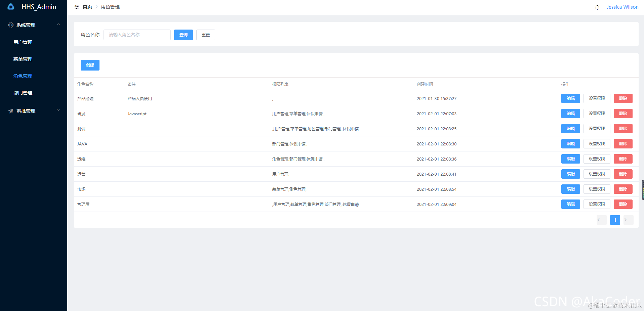The width and height of the screenshot is (644, 311).
Task: Open the notification bell icon
Action: 597,7
